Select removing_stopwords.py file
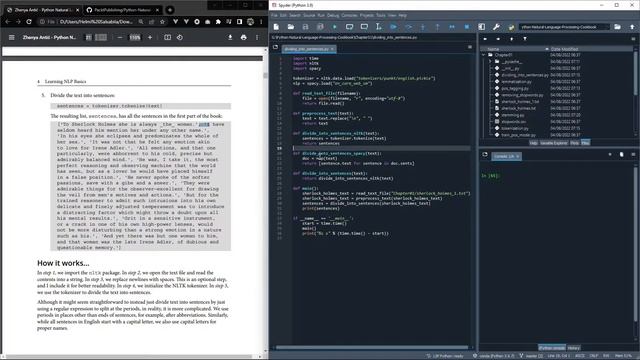The width and height of the screenshot is (640, 360). (x=522, y=95)
